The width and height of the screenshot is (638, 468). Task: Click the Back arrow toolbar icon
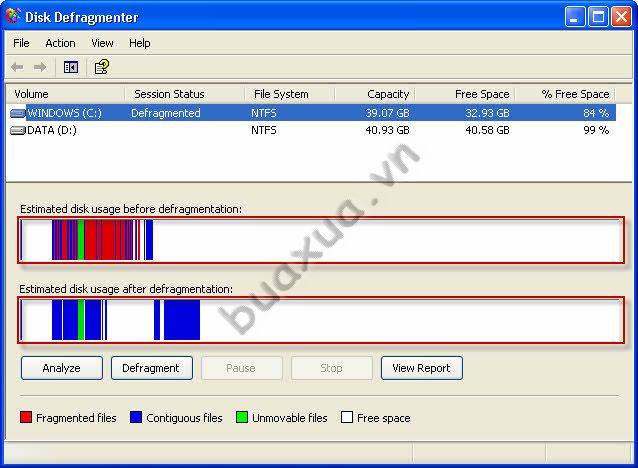coord(17,67)
